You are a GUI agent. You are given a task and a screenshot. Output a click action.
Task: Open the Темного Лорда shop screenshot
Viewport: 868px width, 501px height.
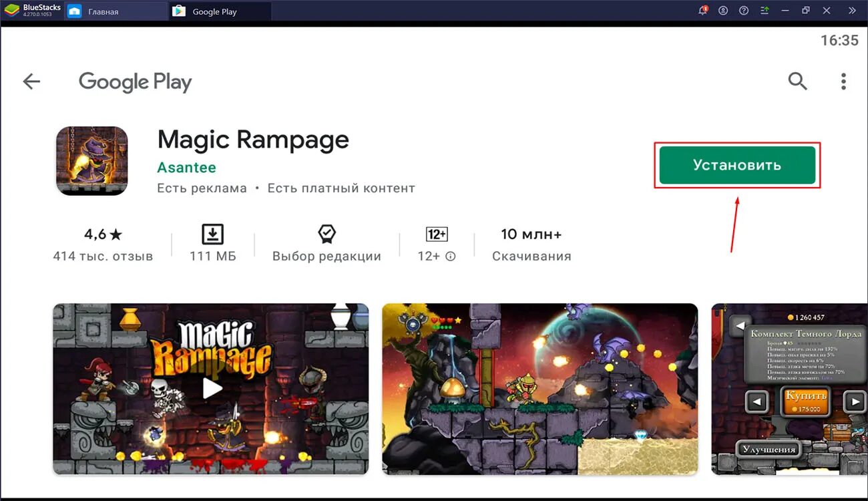point(789,389)
